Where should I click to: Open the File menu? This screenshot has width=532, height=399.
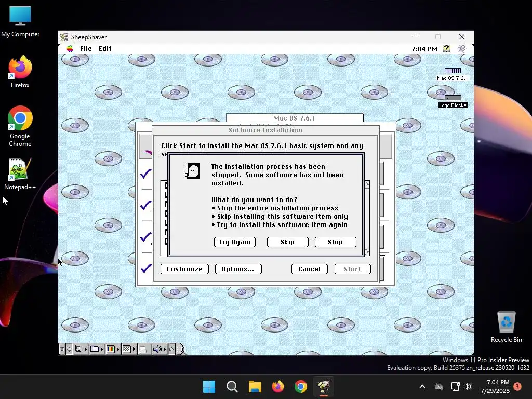(86, 48)
